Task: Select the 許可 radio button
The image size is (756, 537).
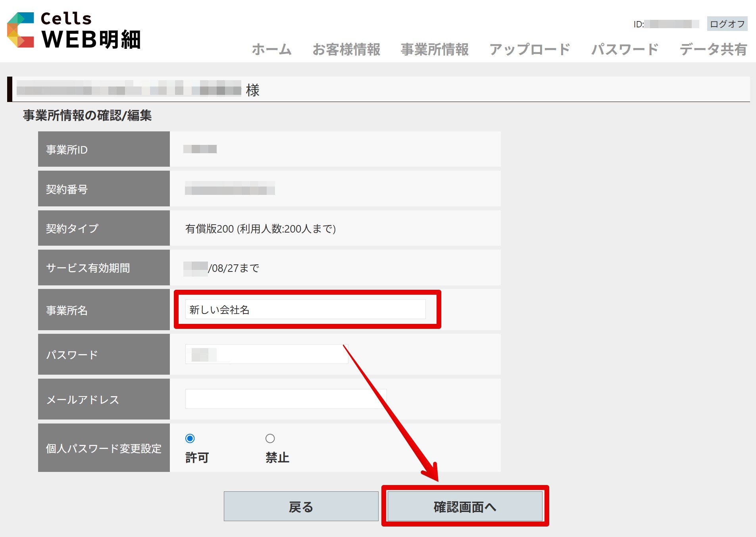Action: coord(190,439)
